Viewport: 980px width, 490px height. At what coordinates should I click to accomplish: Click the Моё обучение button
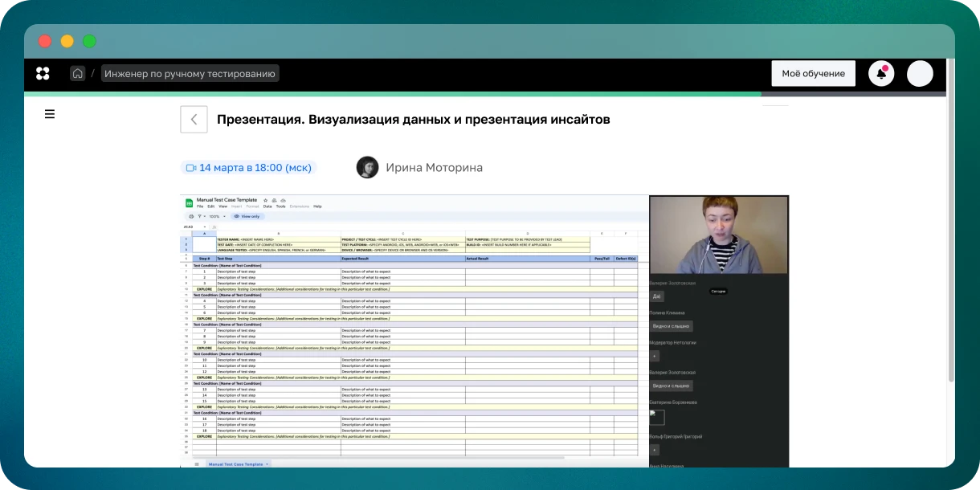coord(813,74)
